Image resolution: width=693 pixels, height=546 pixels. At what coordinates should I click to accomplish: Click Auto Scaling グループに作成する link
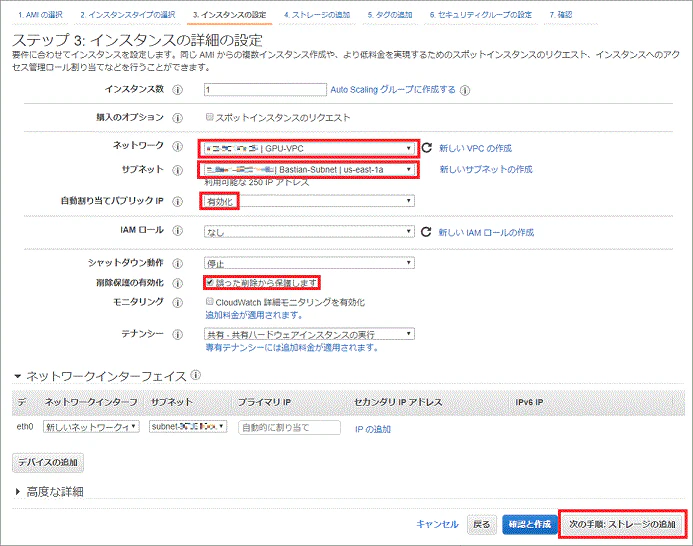pos(393,90)
